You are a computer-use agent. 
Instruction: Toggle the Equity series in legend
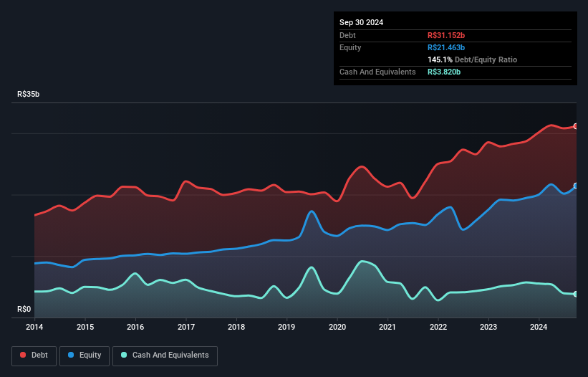[85, 355]
